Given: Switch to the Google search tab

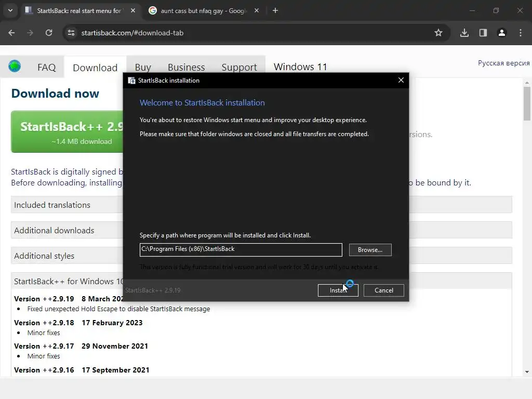Looking at the screenshot, I should pyautogui.click(x=204, y=10).
